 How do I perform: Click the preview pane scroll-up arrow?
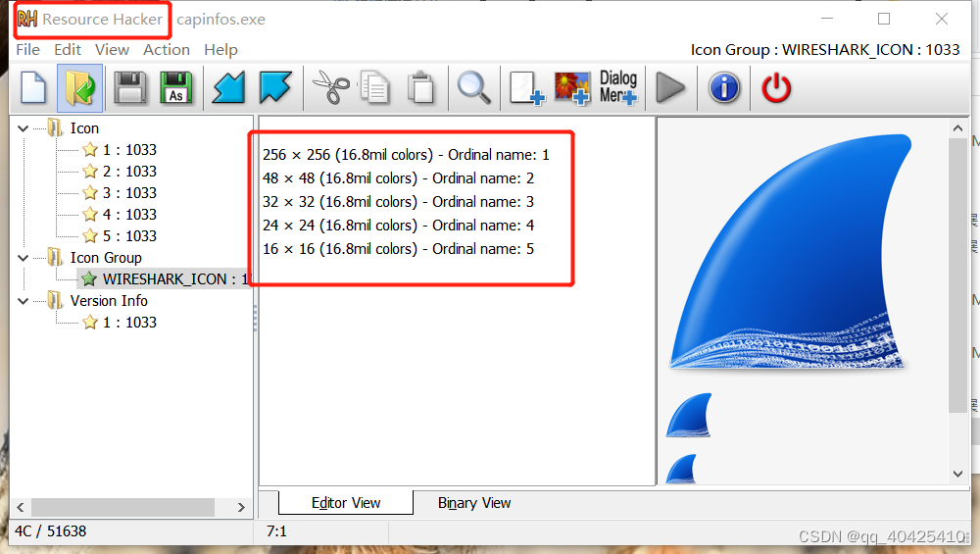coord(957,128)
